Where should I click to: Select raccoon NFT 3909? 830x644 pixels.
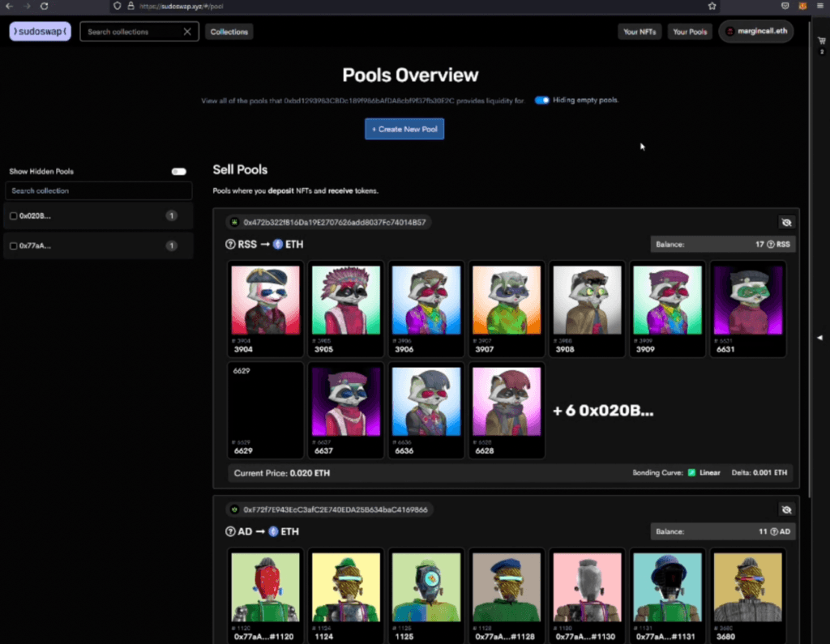click(x=668, y=309)
